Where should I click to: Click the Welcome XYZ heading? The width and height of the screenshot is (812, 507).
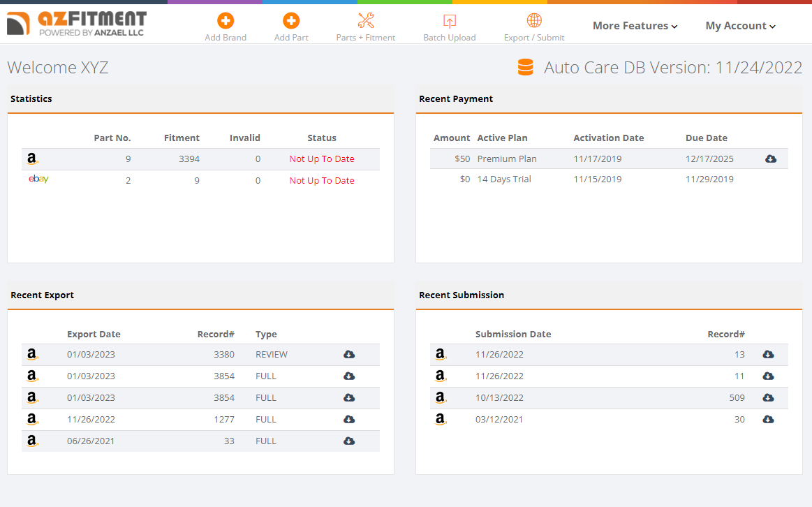57,67
